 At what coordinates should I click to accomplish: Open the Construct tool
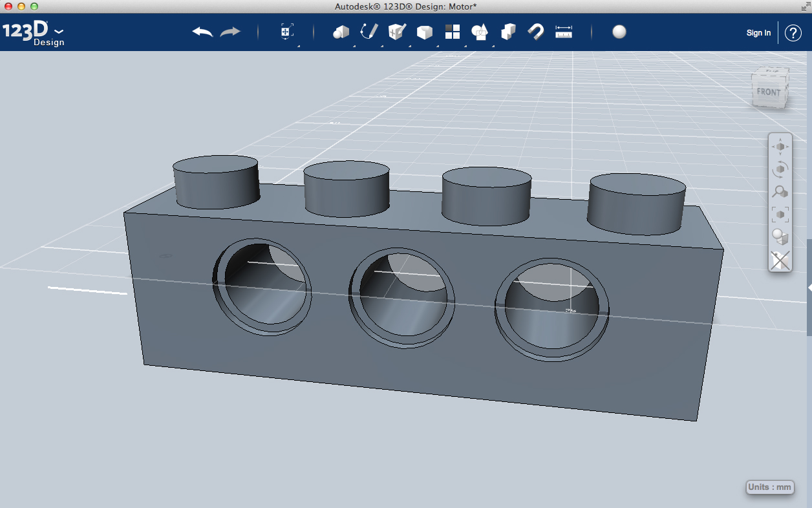tap(397, 31)
